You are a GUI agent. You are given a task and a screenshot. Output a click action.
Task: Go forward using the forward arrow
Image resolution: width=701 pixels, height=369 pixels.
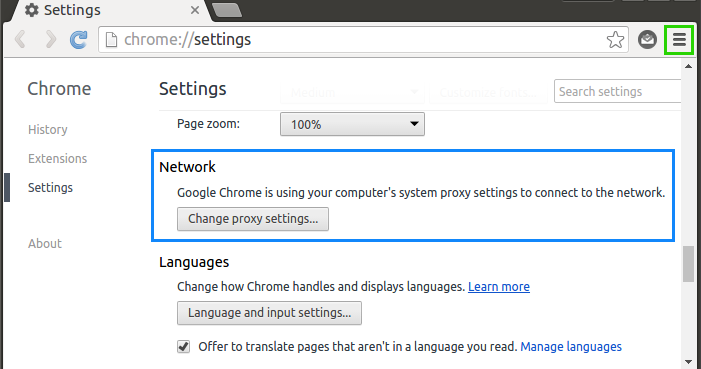51,40
